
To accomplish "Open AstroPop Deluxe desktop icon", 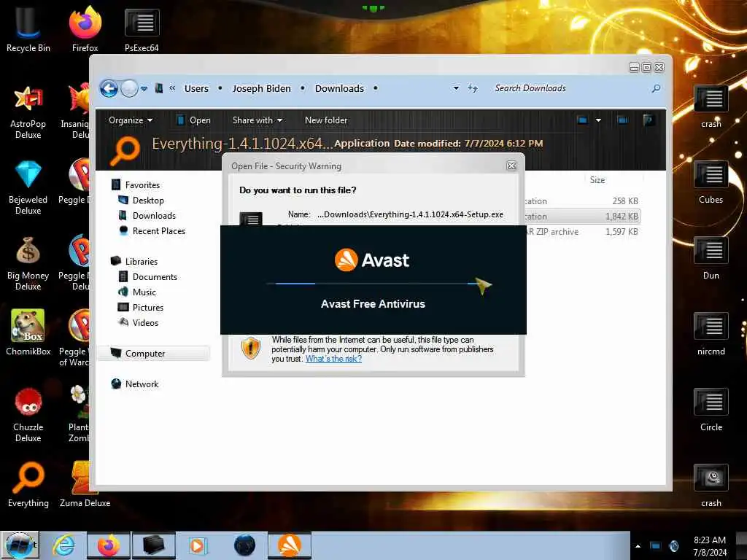I will 28,112.
